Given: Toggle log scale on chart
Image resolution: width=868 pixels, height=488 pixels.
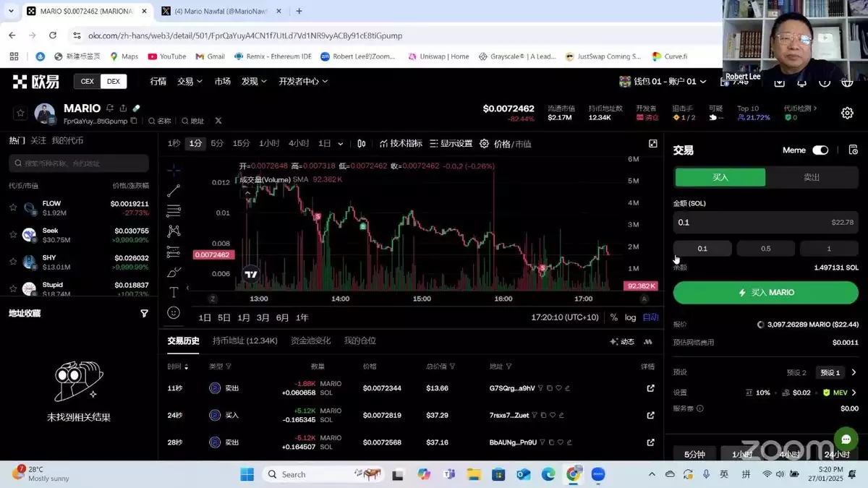Looking at the screenshot, I should pyautogui.click(x=630, y=317).
